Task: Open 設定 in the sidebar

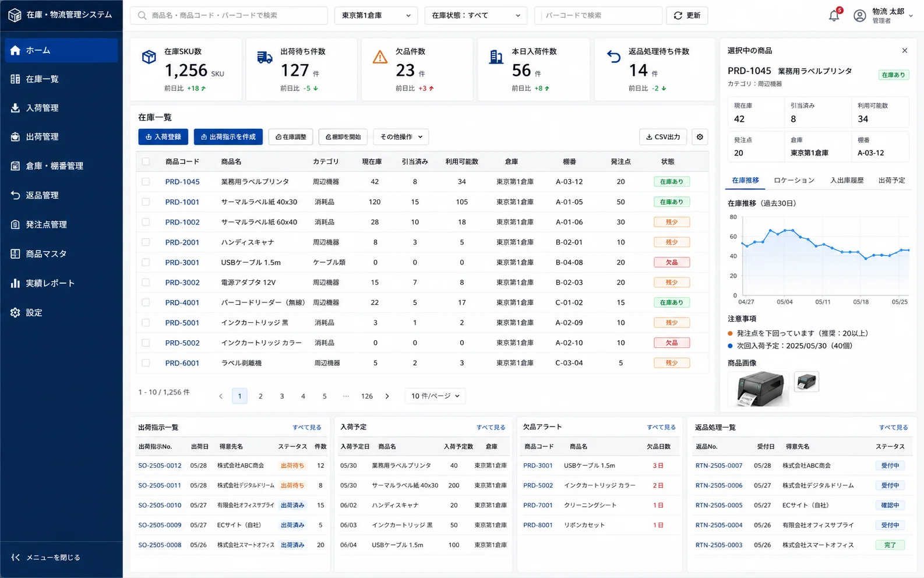Action: click(x=61, y=313)
